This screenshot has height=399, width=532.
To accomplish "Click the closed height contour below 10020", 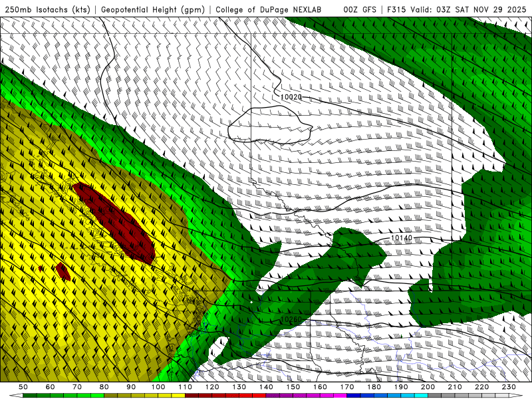I will (270, 125).
